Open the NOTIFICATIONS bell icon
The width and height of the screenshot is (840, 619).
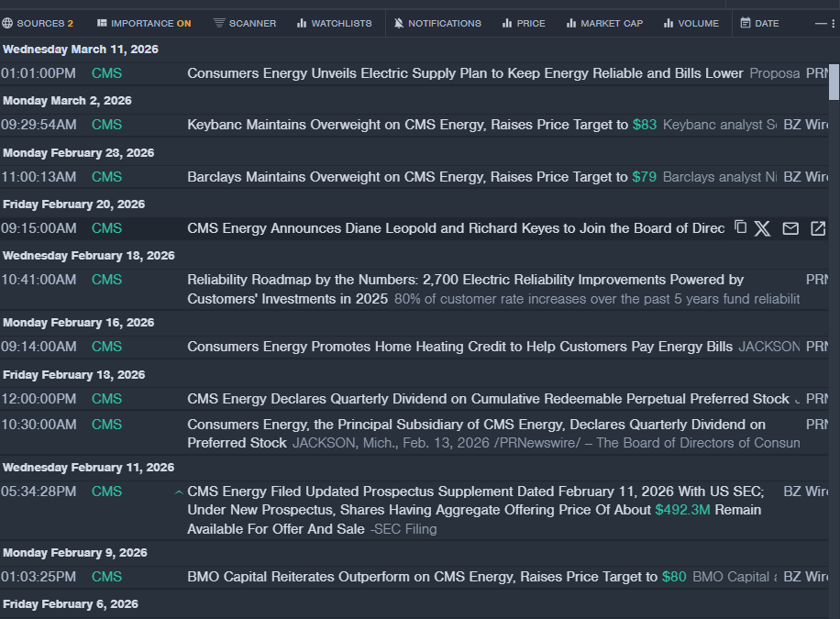click(x=399, y=23)
